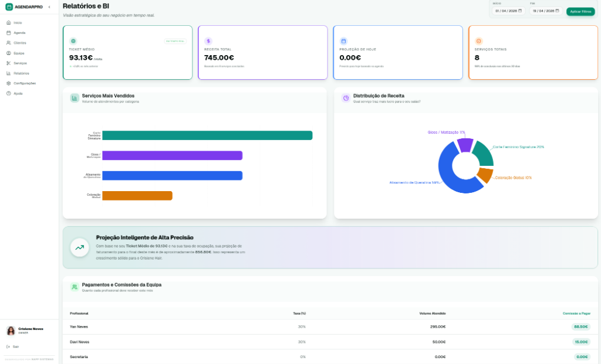Open the Serviços scissors icon in sidebar
The height and width of the screenshot is (364, 601).
8,63
